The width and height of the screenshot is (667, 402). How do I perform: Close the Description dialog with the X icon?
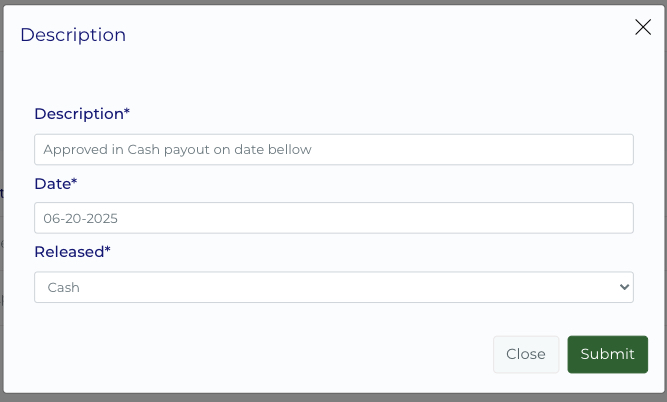click(x=643, y=28)
